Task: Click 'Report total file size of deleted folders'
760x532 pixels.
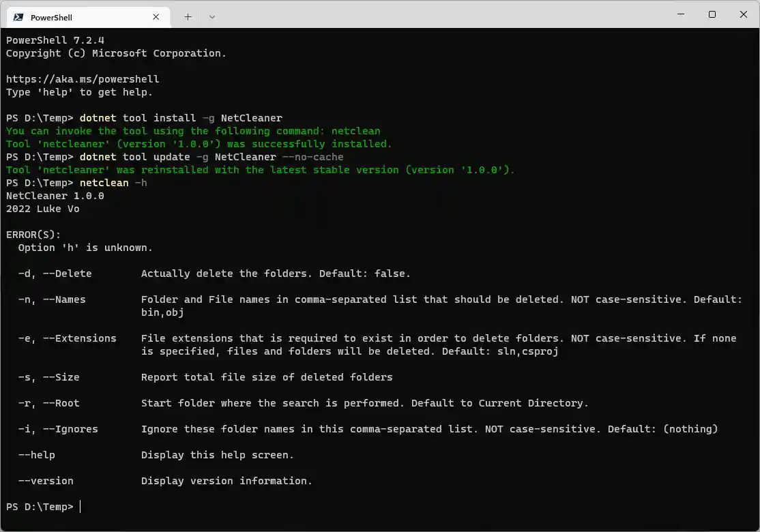Action: [267, 377]
